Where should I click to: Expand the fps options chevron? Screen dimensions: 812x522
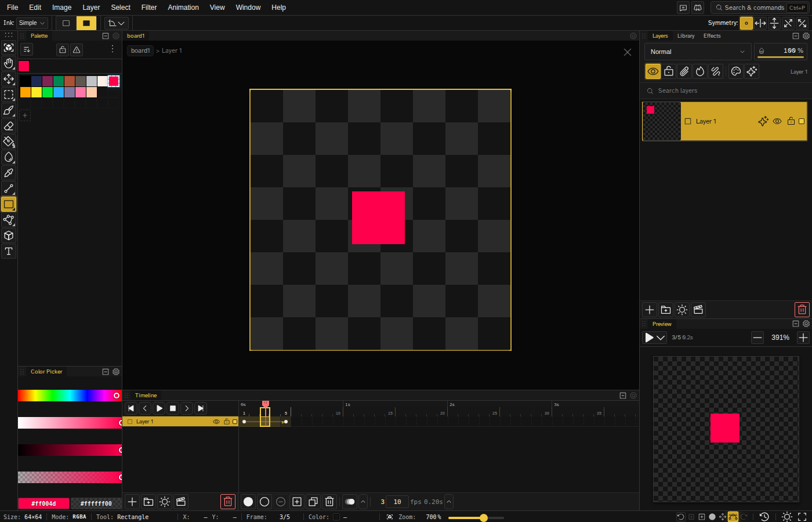pos(449,502)
